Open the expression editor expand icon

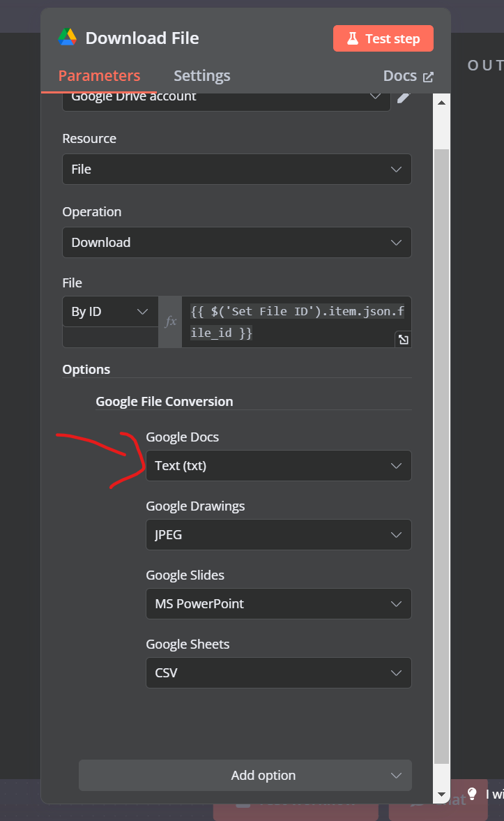coord(404,340)
